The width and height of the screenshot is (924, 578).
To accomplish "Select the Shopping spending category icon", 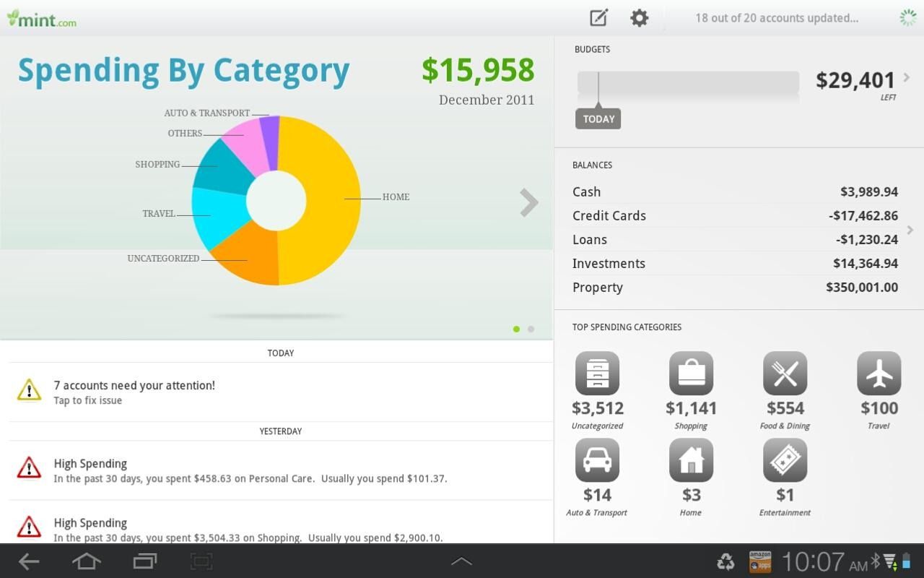I will click(x=691, y=373).
